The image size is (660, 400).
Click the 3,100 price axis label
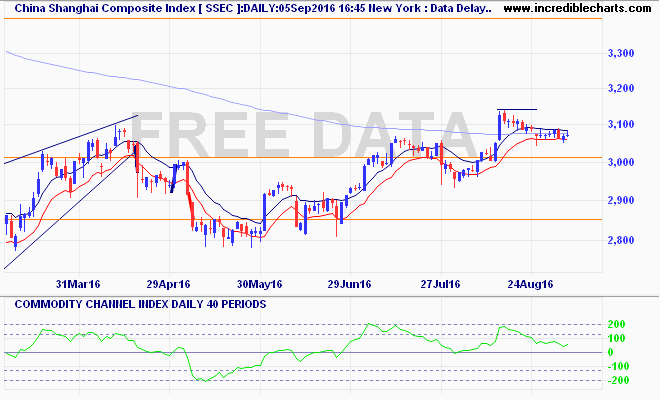pos(621,124)
